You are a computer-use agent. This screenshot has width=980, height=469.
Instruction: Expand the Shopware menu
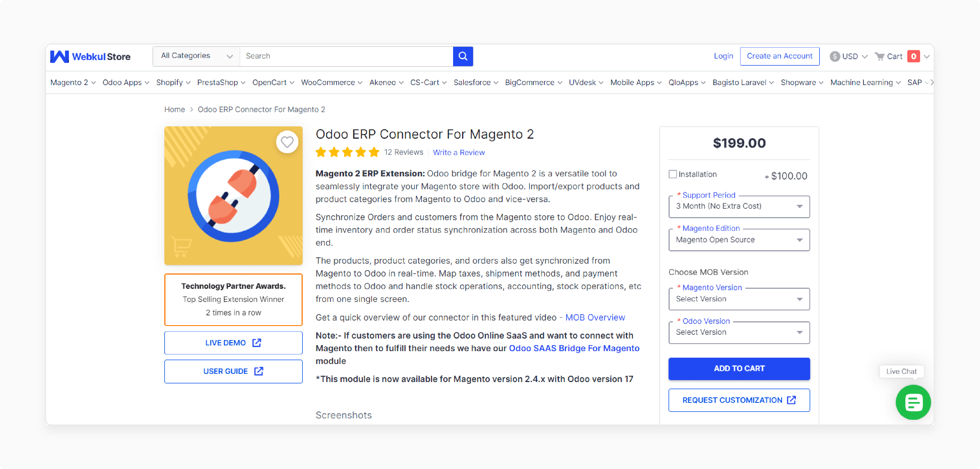(x=802, y=83)
